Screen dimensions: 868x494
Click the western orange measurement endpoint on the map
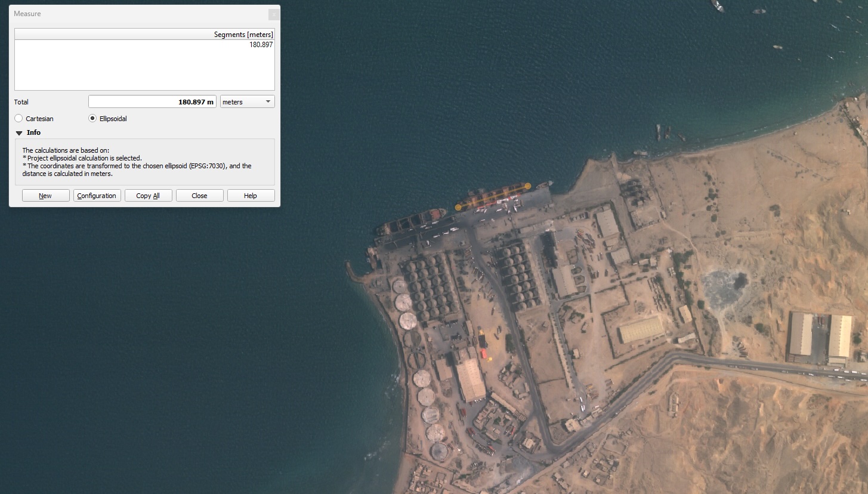point(458,208)
